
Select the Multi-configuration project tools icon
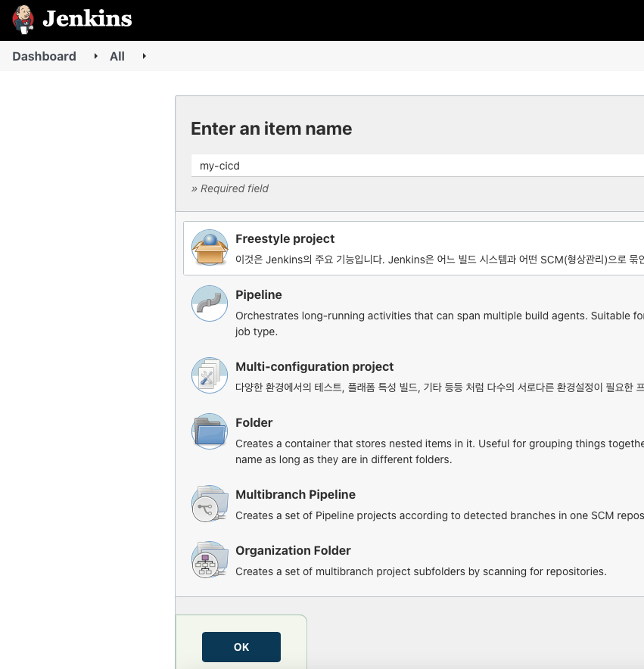coord(210,375)
